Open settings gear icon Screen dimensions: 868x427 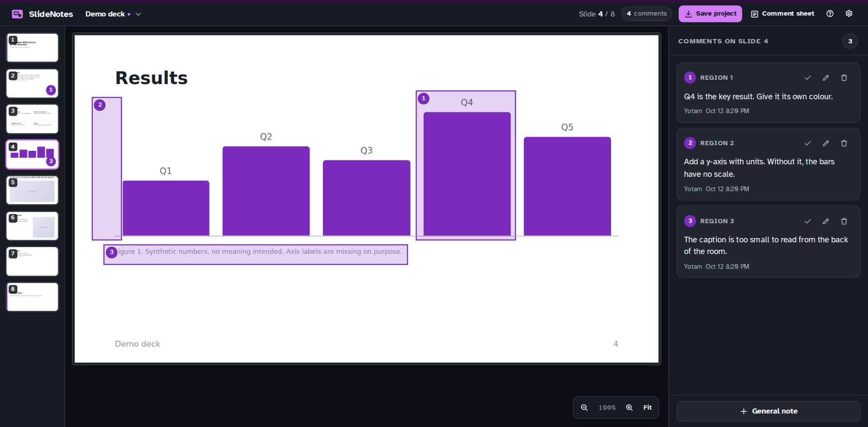coord(849,14)
